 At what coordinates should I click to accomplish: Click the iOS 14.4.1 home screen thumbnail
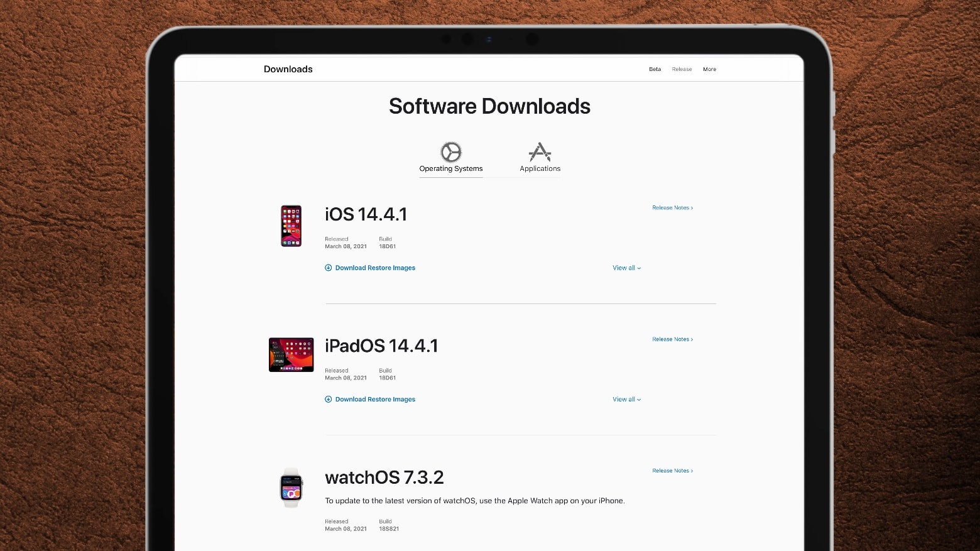coord(291,226)
